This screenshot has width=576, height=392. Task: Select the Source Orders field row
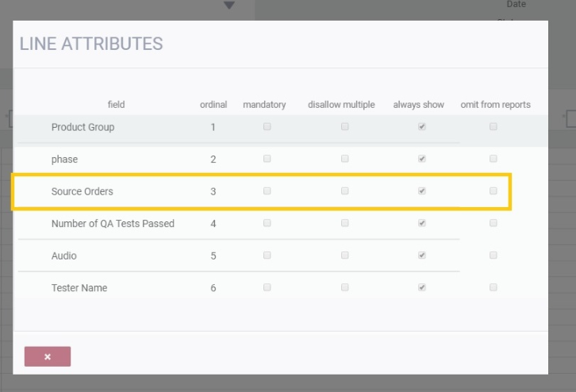point(83,191)
